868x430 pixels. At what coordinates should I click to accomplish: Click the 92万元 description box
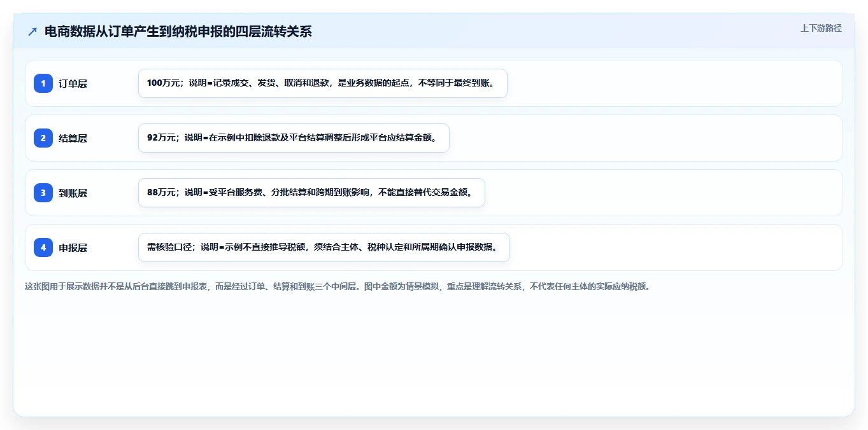(294, 138)
